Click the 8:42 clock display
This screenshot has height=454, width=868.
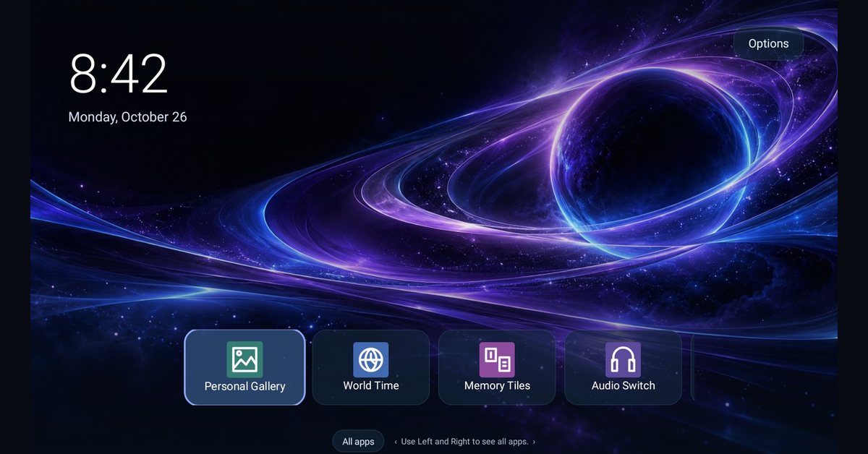point(119,74)
